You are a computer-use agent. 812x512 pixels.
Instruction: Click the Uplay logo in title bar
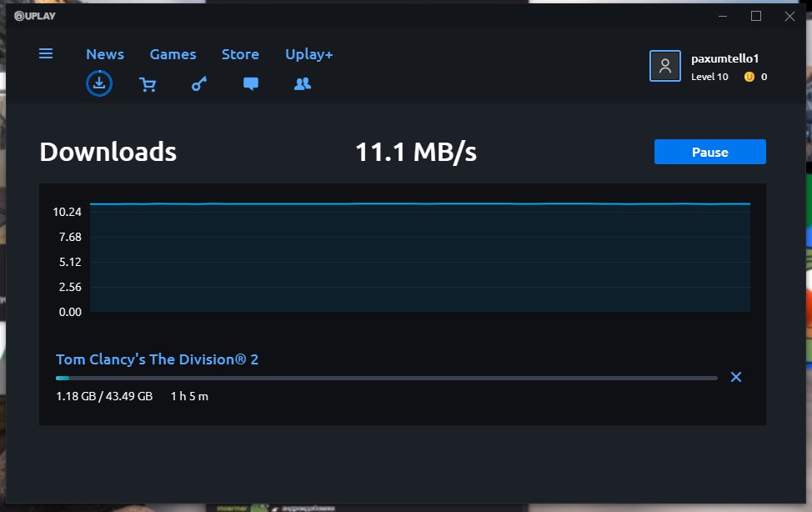35,16
